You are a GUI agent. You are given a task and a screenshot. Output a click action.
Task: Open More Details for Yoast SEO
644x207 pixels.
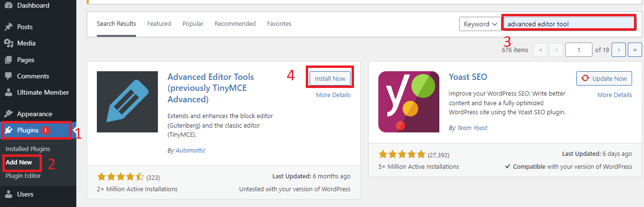tap(614, 95)
